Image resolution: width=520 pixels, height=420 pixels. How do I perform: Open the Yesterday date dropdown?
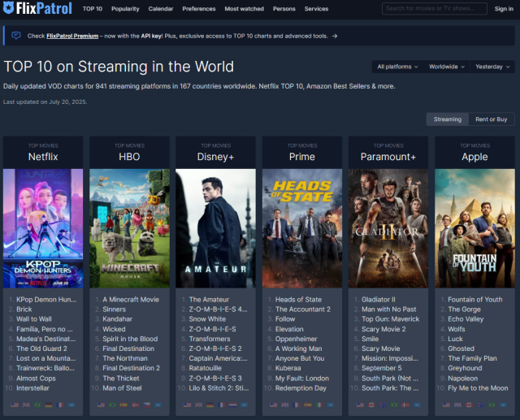tap(492, 67)
